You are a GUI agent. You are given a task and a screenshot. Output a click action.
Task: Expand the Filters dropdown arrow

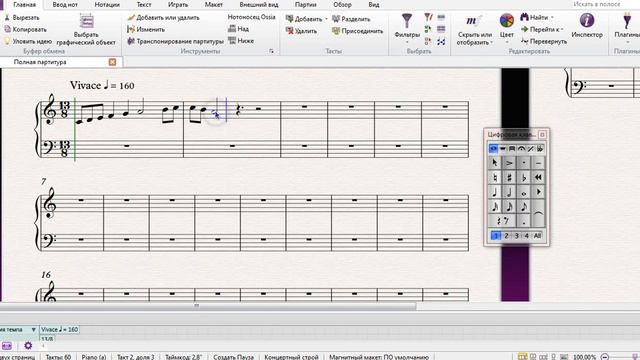click(x=407, y=42)
